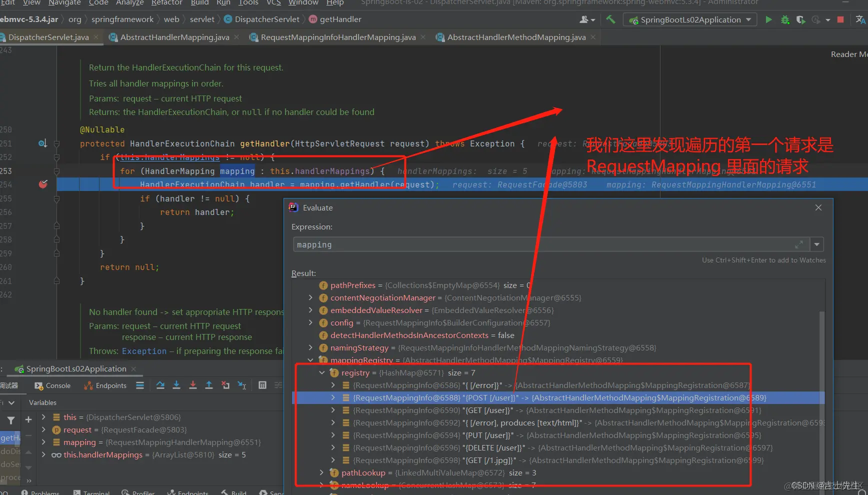
Task: Select the doDispatch stack frame
Action: 10,451
